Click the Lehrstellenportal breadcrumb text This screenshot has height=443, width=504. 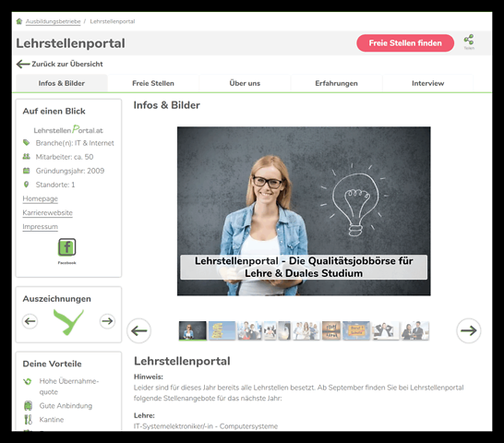click(113, 21)
